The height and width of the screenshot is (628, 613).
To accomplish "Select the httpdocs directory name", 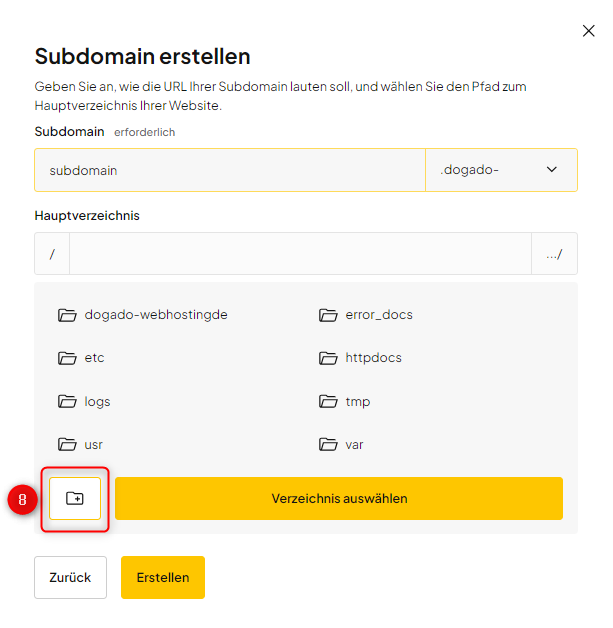I will [x=373, y=358].
